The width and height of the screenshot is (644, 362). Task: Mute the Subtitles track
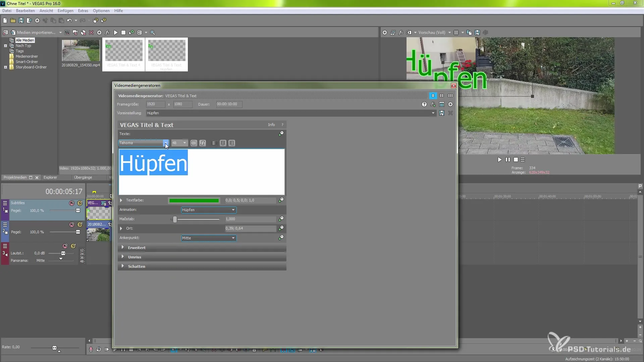[x=72, y=203]
